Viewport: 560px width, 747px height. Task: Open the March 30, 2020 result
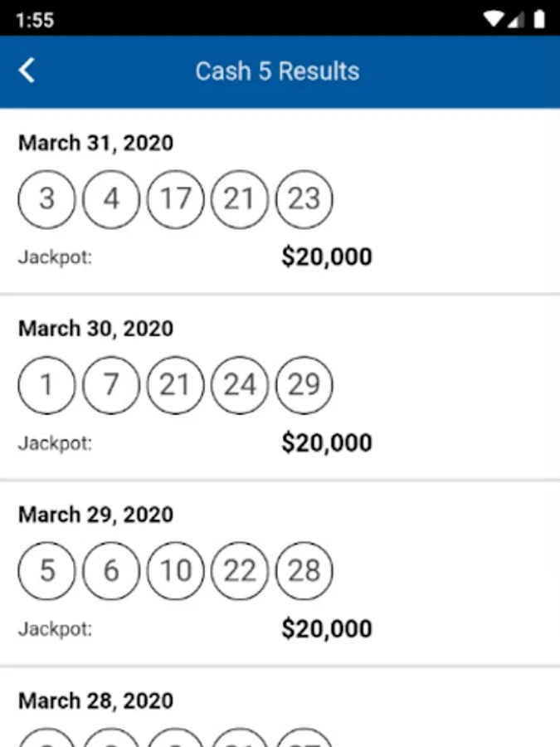pyautogui.click(x=96, y=329)
